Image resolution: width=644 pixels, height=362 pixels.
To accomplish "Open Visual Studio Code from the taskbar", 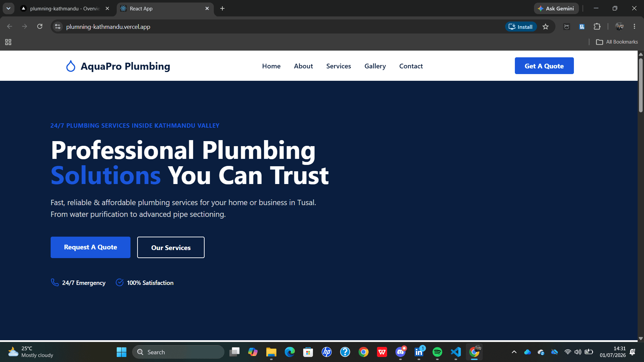I will point(455,352).
